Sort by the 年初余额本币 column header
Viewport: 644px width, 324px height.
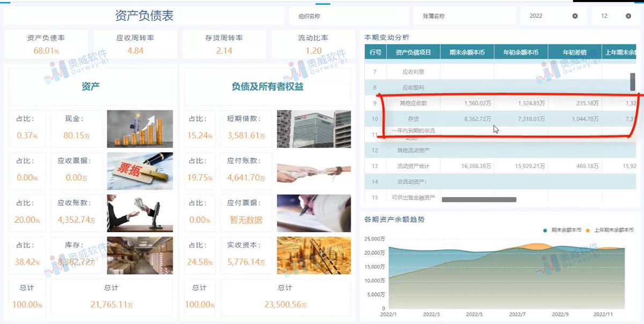[521, 52]
